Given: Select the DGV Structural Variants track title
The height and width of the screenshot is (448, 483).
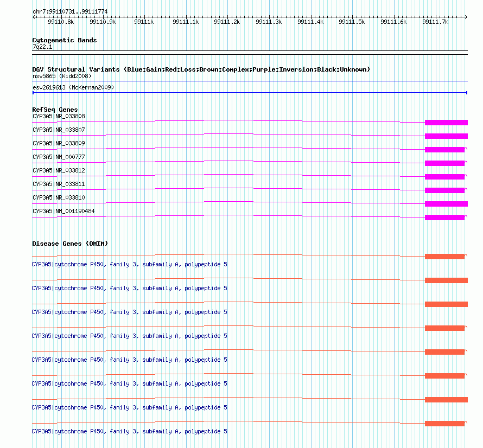Looking at the screenshot, I should coord(201,69).
